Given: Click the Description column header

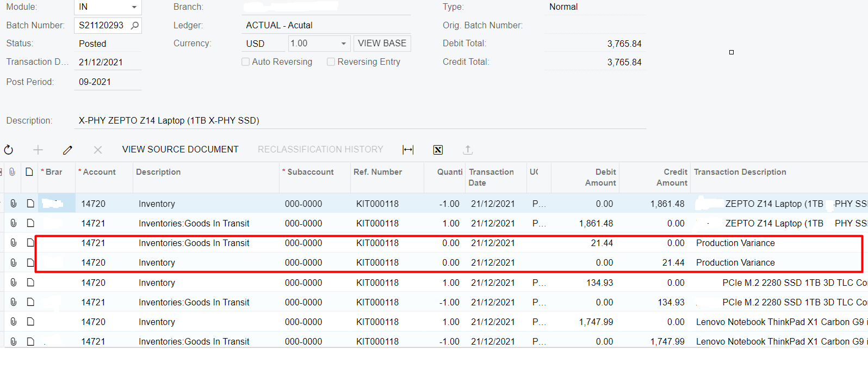Looking at the screenshot, I should [158, 172].
